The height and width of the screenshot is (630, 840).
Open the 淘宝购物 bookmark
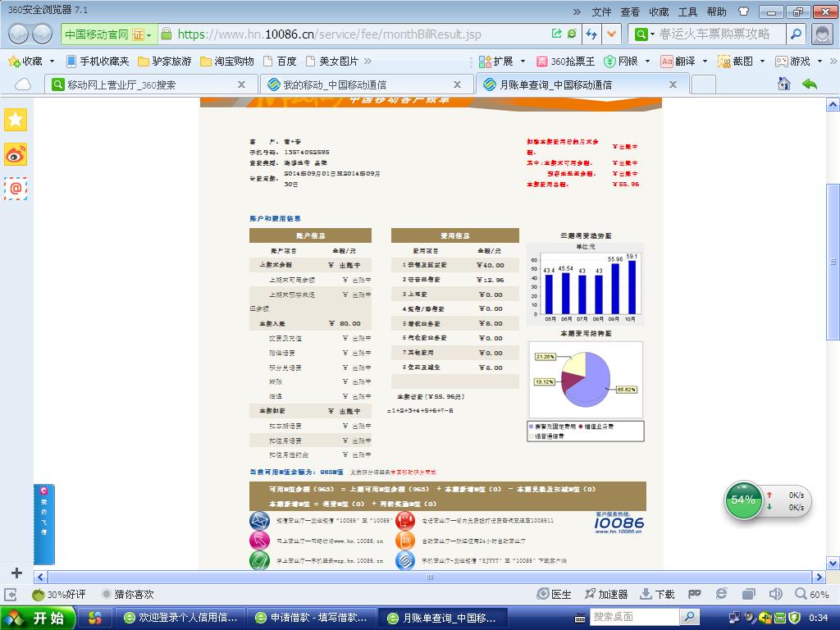(227, 61)
